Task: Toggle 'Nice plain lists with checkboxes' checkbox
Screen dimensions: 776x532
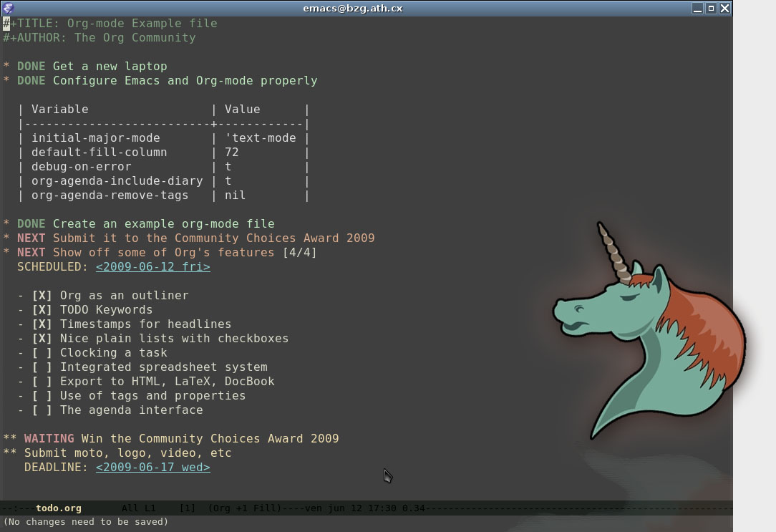Action: pos(42,339)
